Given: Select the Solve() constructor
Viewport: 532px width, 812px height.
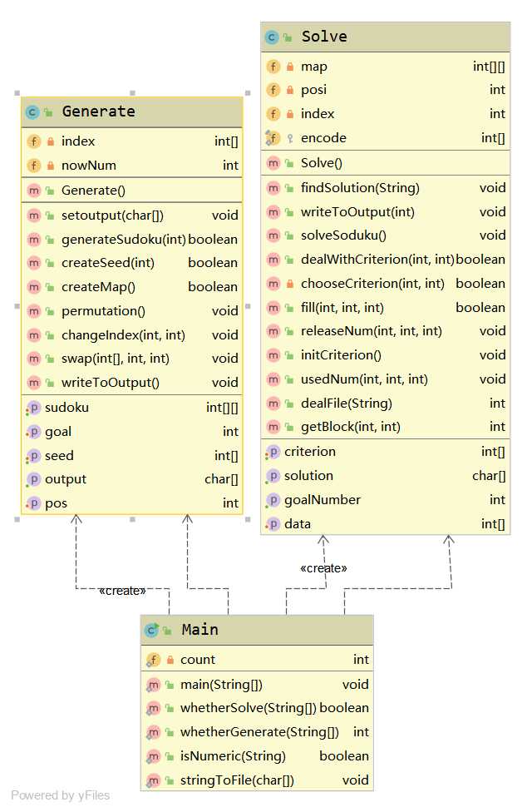Looking at the screenshot, I should click(x=386, y=164).
